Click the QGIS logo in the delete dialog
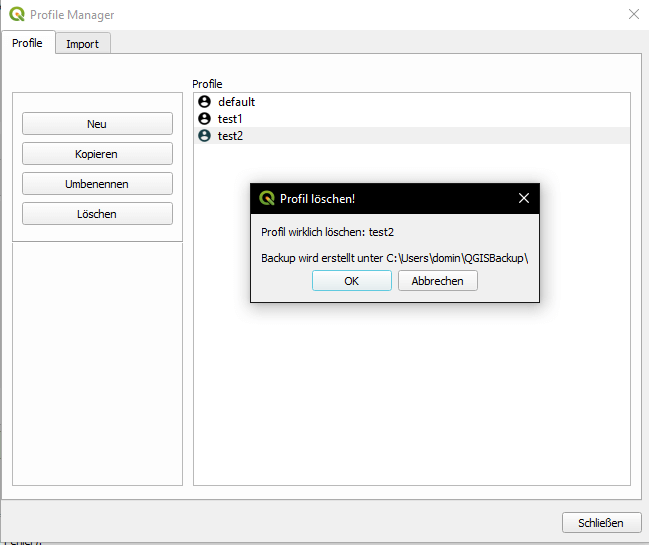The width and height of the screenshot is (649, 545). pyautogui.click(x=267, y=198)
